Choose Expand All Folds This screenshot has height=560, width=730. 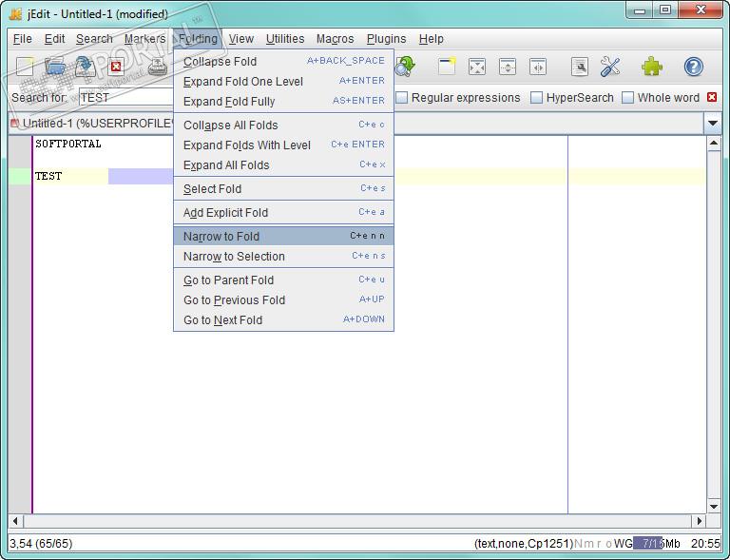[x=283, y=165]
